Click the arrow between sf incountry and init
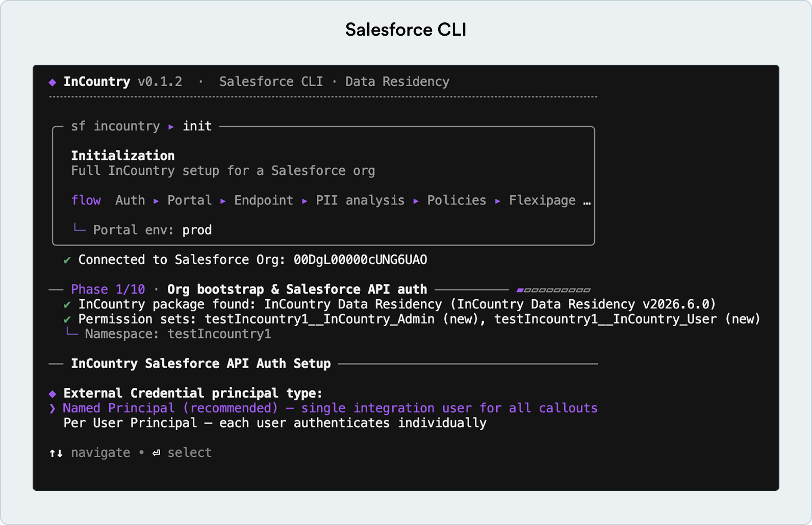The width and height of the screenshot is (812, 525). pyautogui.click(x=171, y=126)
